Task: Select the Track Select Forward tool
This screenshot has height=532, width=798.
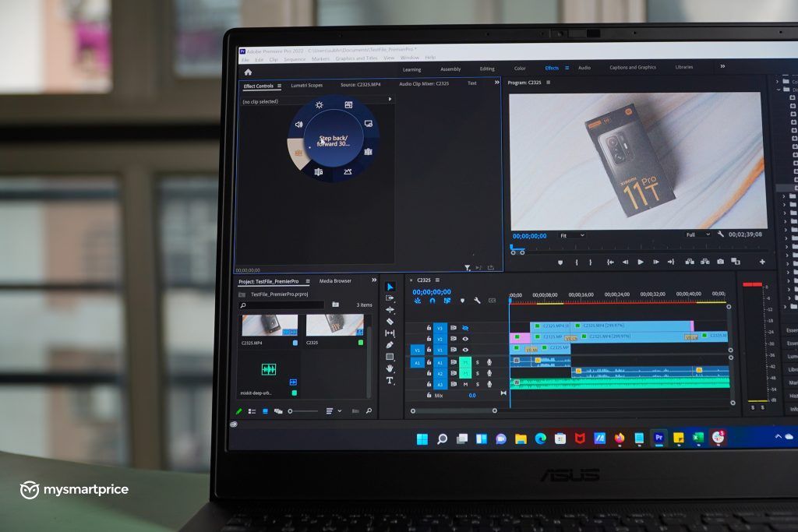Action: [x=390, y=298]
